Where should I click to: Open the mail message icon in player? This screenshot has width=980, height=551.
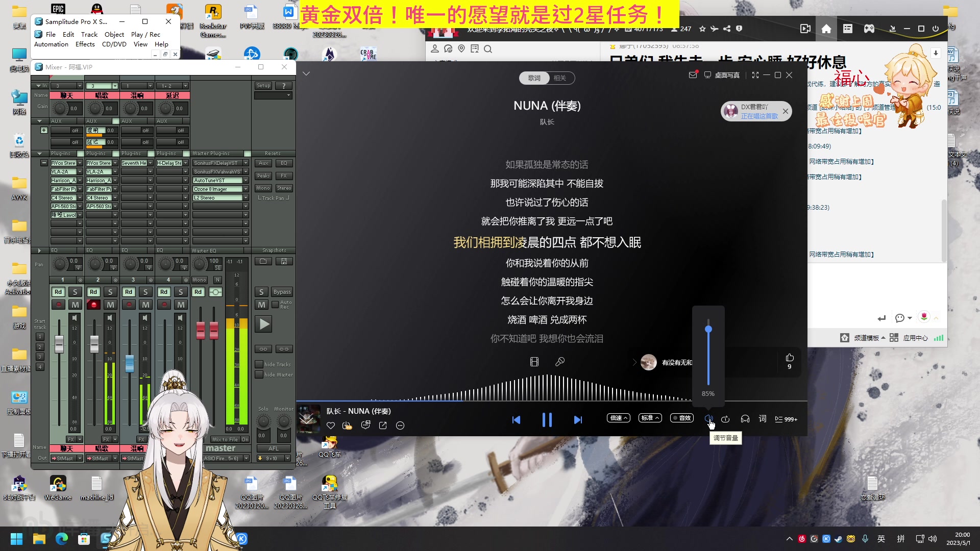(x=693, y=74)
